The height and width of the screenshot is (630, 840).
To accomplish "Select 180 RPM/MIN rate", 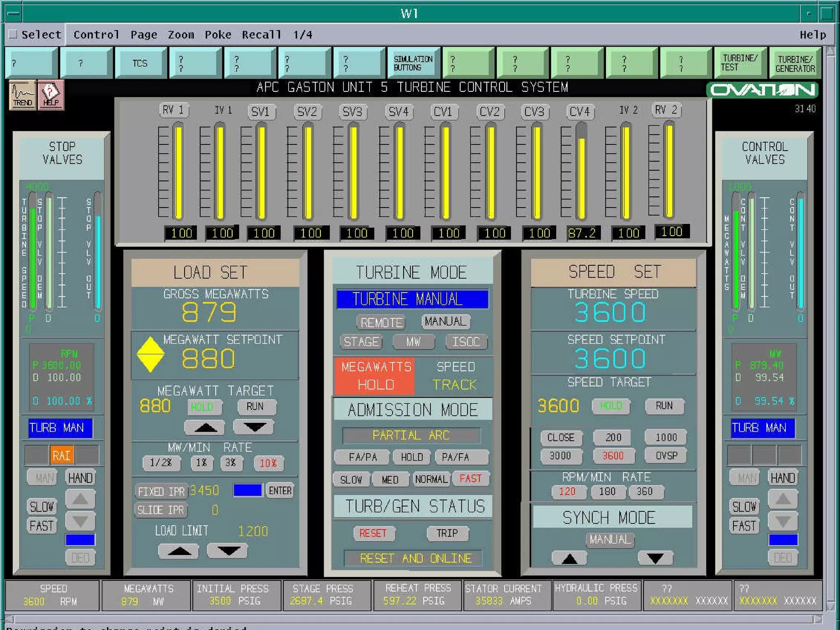I will (x=607, y=491).
